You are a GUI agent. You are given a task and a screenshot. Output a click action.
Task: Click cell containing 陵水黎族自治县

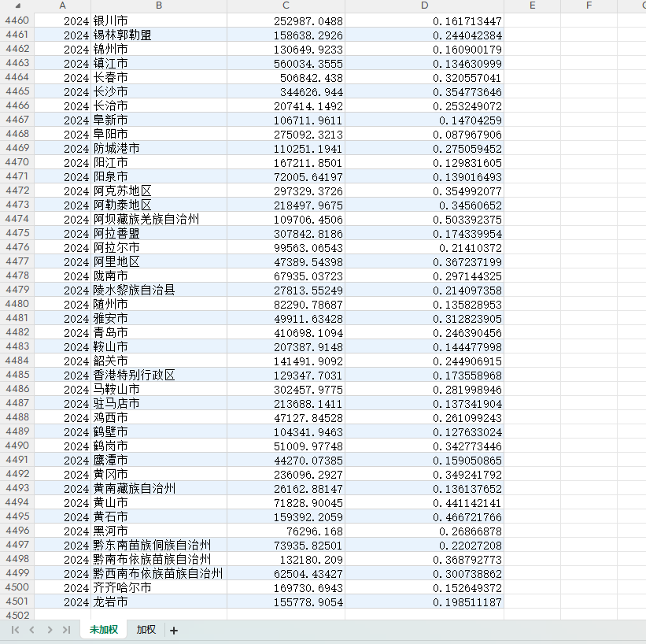159,290
